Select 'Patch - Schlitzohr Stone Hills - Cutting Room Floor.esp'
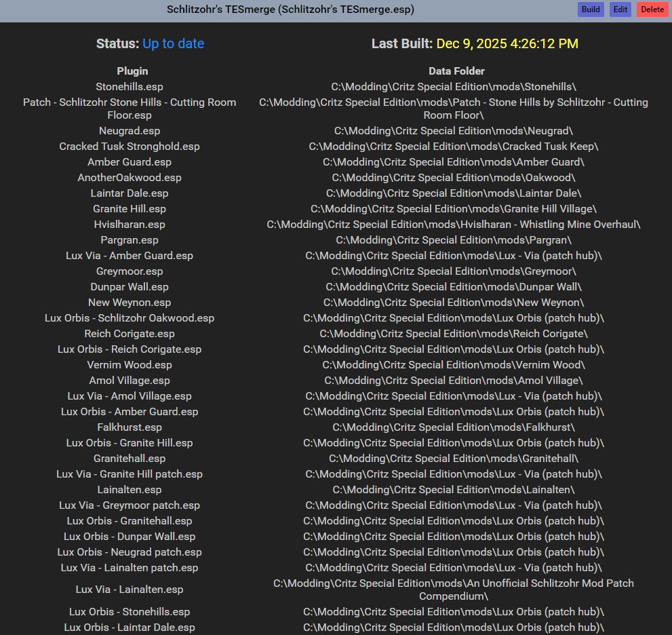This screenshot has width=672, height=635. point(130,109)
